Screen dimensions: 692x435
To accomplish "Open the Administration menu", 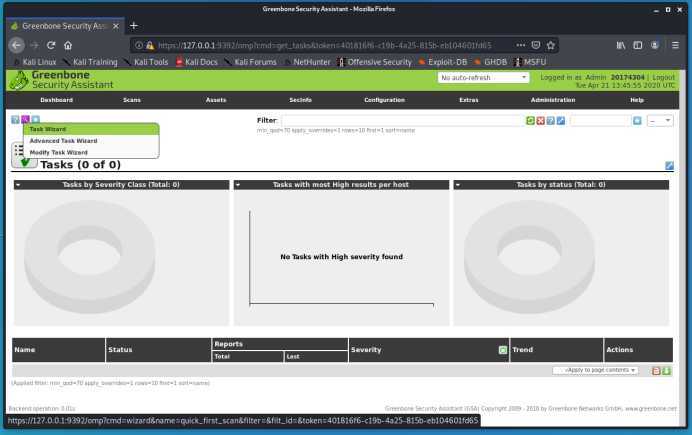I will (553, 100).
